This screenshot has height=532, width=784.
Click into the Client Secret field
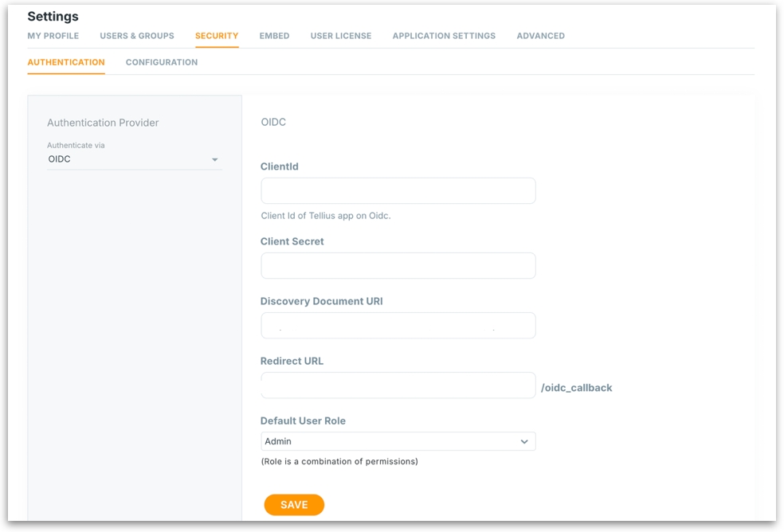(398, 266)
